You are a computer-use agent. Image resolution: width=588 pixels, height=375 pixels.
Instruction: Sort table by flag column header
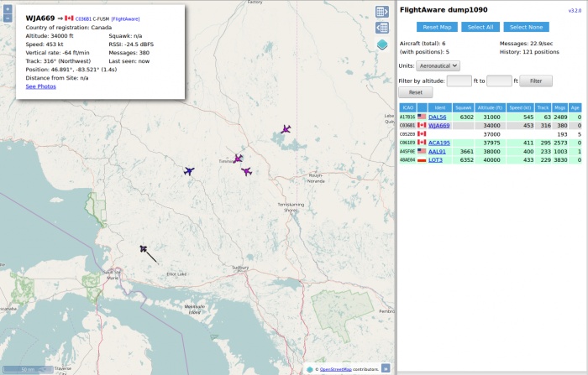(423, 107)
